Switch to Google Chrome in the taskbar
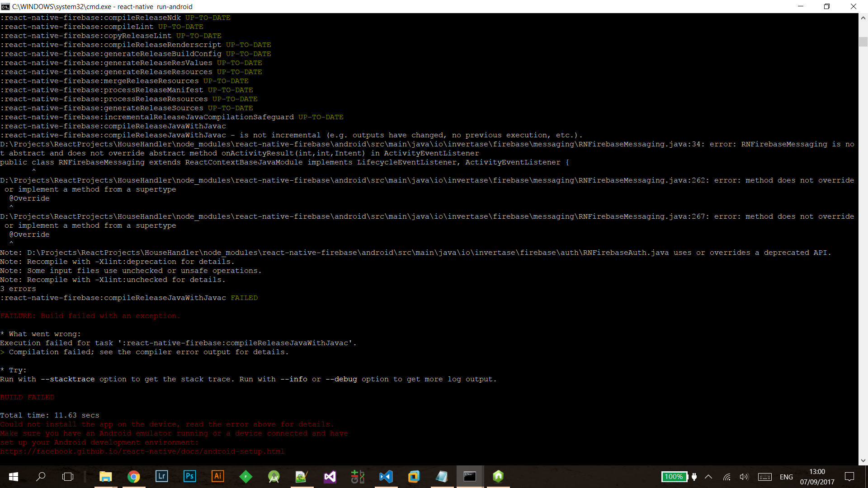 (x=134, y=477)
